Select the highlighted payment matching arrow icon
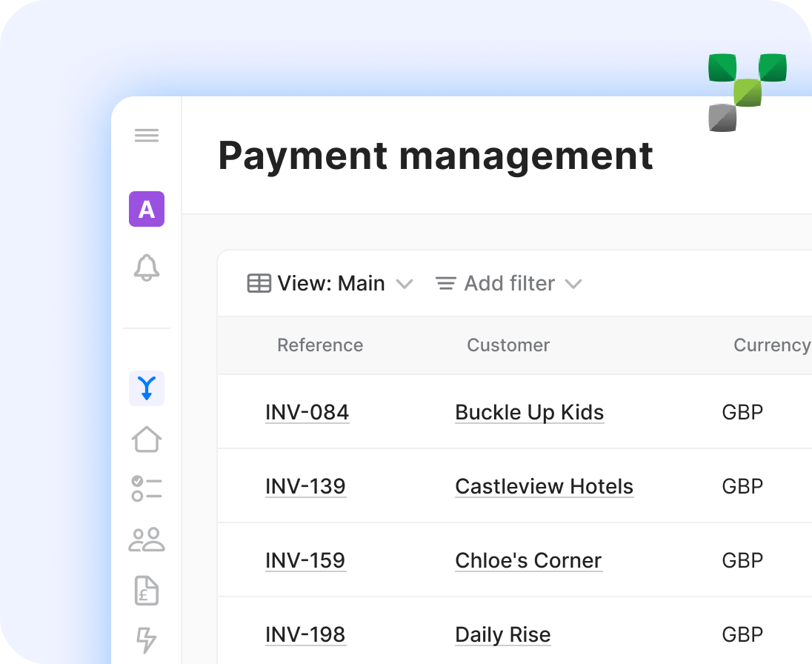 click(x=147, y=388)
